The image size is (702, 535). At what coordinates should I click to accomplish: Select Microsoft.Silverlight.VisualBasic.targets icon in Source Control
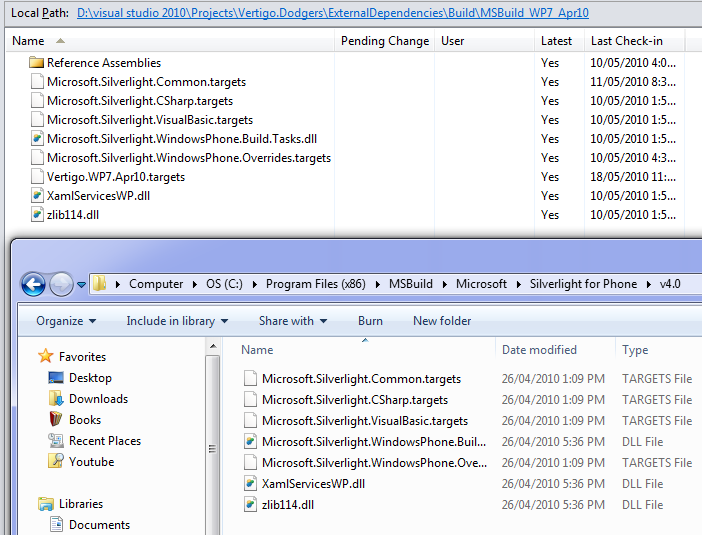(38, 120)
